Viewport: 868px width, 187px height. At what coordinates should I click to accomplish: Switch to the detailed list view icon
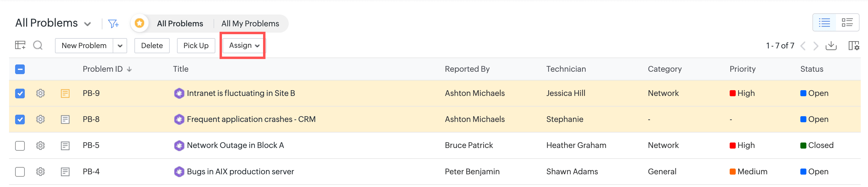click(x=847, y=23)
